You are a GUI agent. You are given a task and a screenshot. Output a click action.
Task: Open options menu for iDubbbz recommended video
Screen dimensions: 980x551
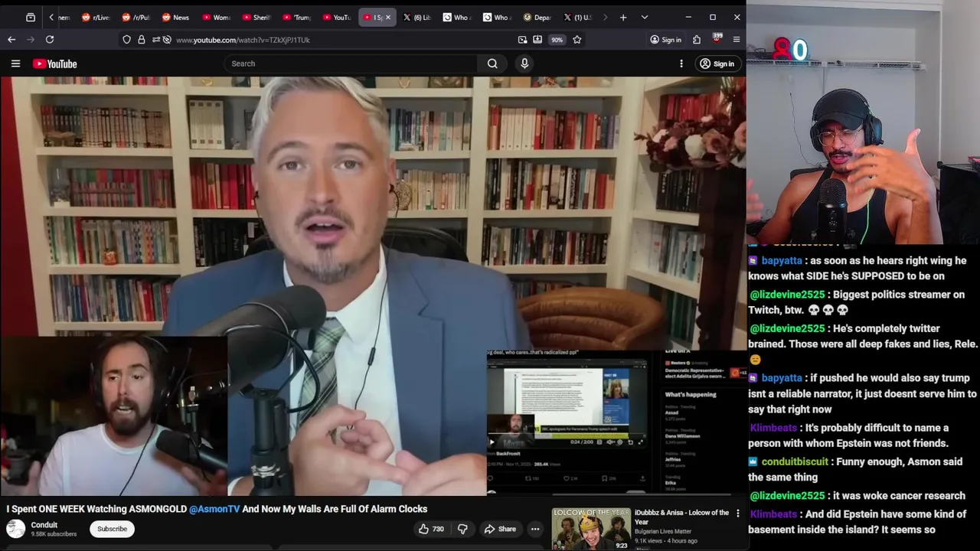(738, 514)
